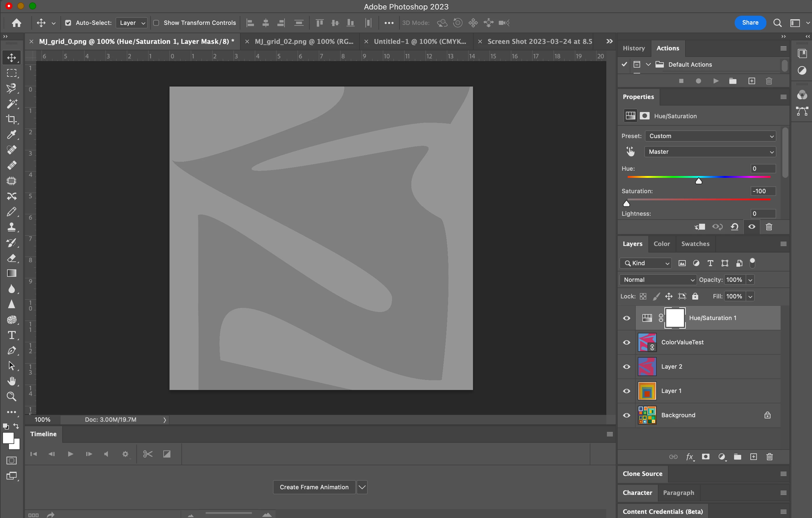Click the Share button
Viewport: 812px width, 518px height.
point(750,23)
